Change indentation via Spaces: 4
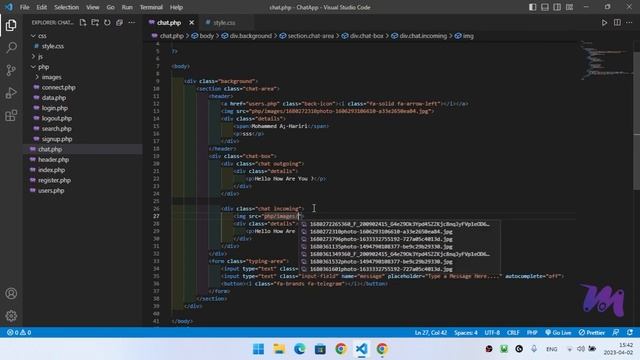 pyautogui.click(x=466, y=332)
